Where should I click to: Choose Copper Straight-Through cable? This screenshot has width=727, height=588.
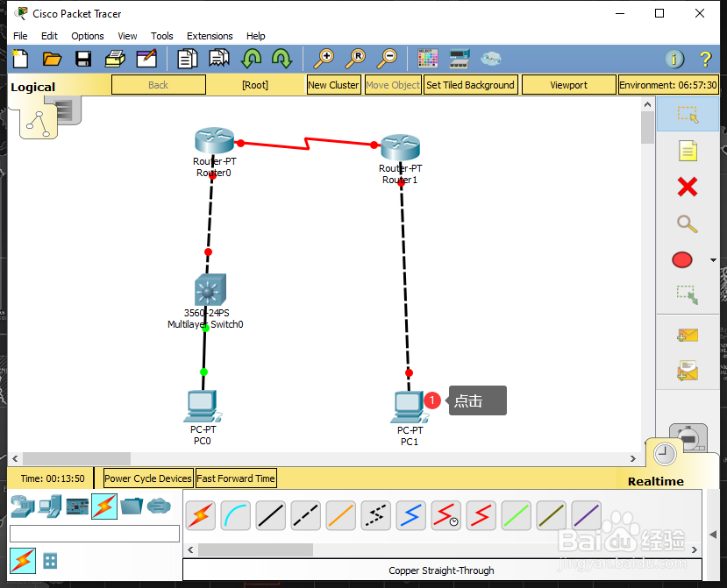coord(271,515)
